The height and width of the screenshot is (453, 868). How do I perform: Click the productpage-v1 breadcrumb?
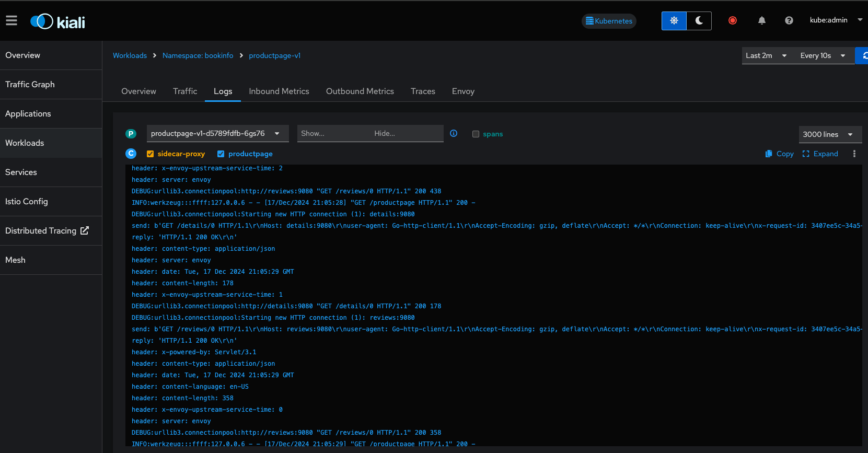[x=274, y=55]
